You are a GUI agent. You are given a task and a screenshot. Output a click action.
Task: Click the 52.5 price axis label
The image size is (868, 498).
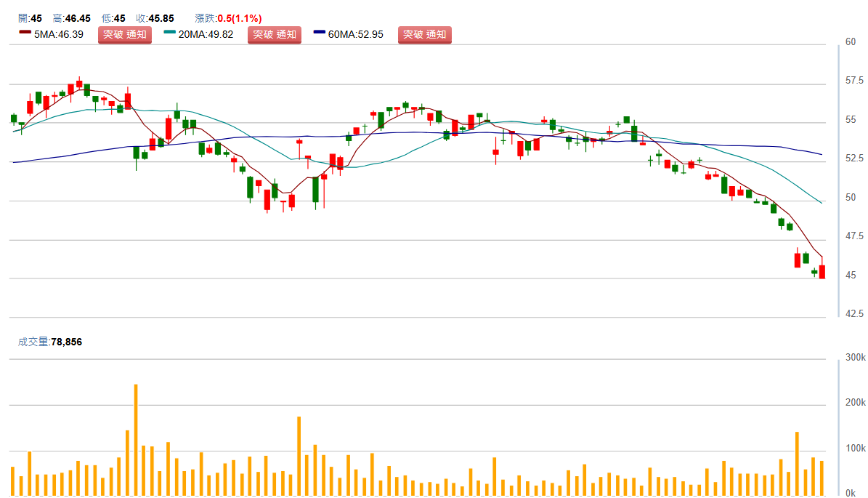[854, 158]
